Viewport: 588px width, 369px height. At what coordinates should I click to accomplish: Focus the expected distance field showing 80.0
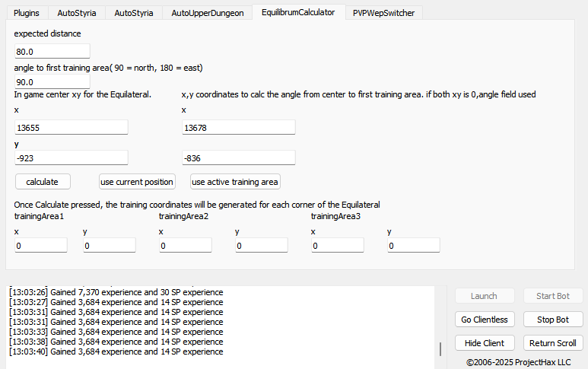pos(52,52)
